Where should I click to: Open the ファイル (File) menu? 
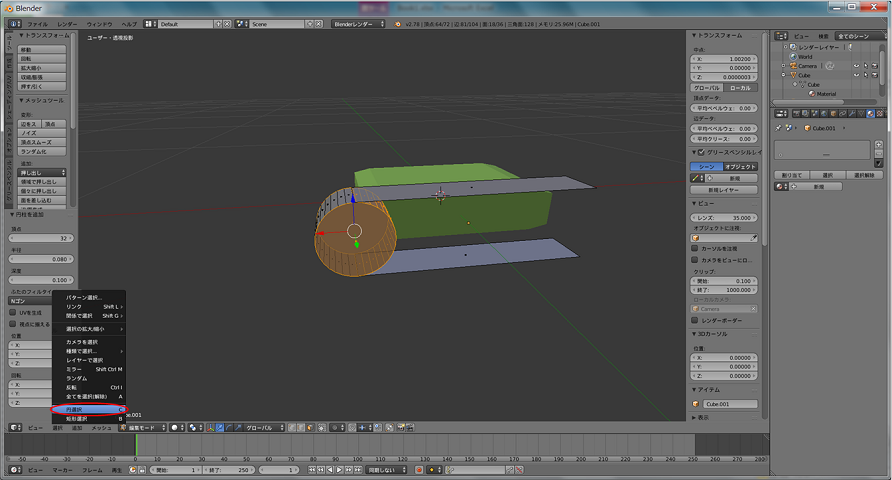point(36,23)
